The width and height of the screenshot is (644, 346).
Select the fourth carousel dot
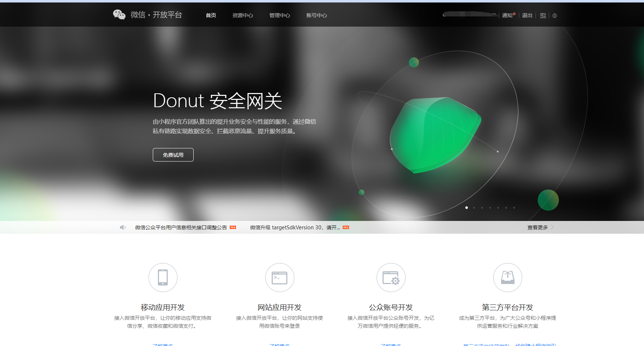490,208
